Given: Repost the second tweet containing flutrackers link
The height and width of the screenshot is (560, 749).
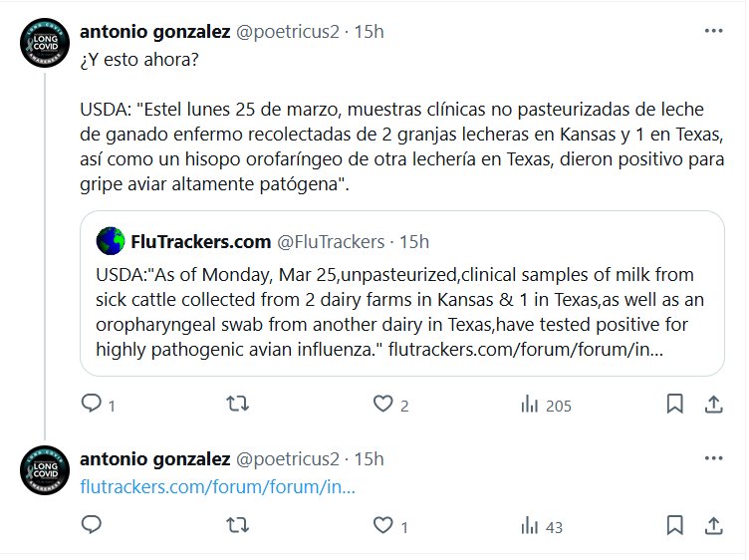Looking at the screenshot, I should pyautogui.click(x=238, y=524).
